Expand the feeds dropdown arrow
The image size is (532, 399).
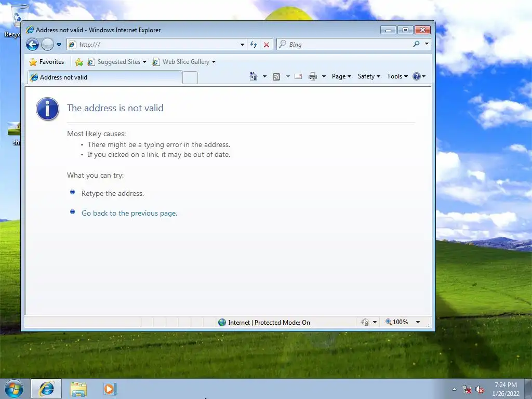288,76
